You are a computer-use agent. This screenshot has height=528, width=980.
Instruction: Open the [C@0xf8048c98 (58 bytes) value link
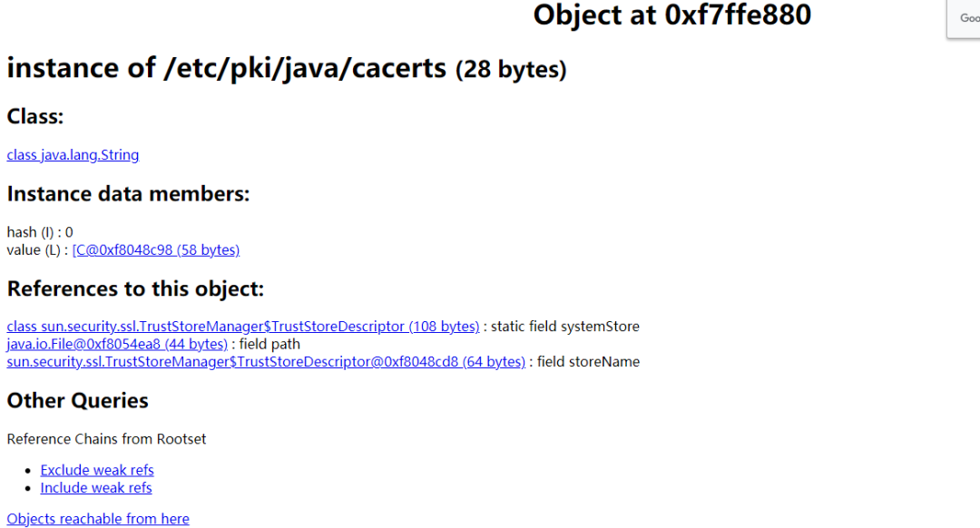pyautogui.click(x=155, y=249)
